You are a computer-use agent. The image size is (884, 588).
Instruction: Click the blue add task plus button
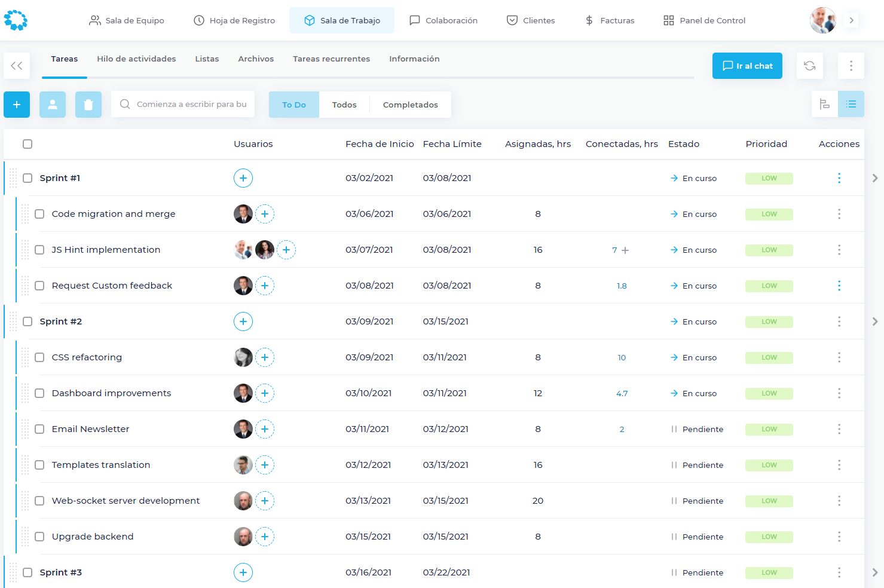(x=17, y=105)
